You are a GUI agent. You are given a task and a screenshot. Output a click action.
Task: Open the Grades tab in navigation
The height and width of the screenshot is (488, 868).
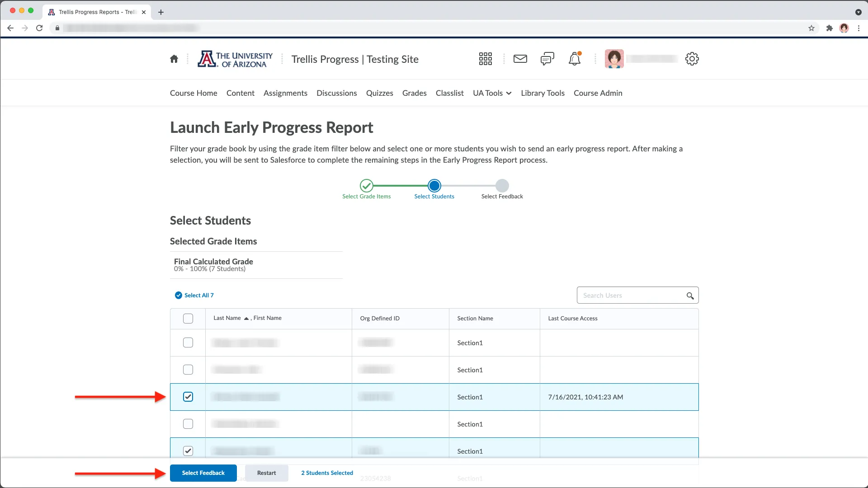coord(414,93)
